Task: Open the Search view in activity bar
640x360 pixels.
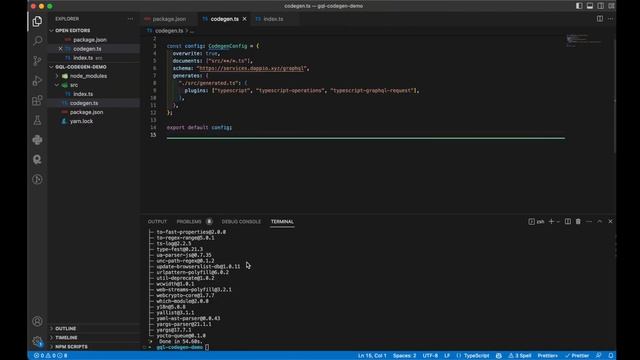Action: 37,40
